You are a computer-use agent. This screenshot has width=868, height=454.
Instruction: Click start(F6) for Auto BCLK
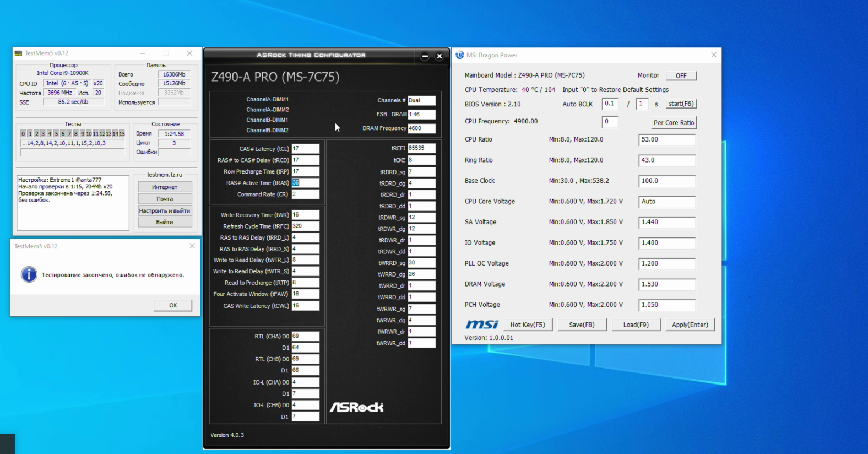681,104
